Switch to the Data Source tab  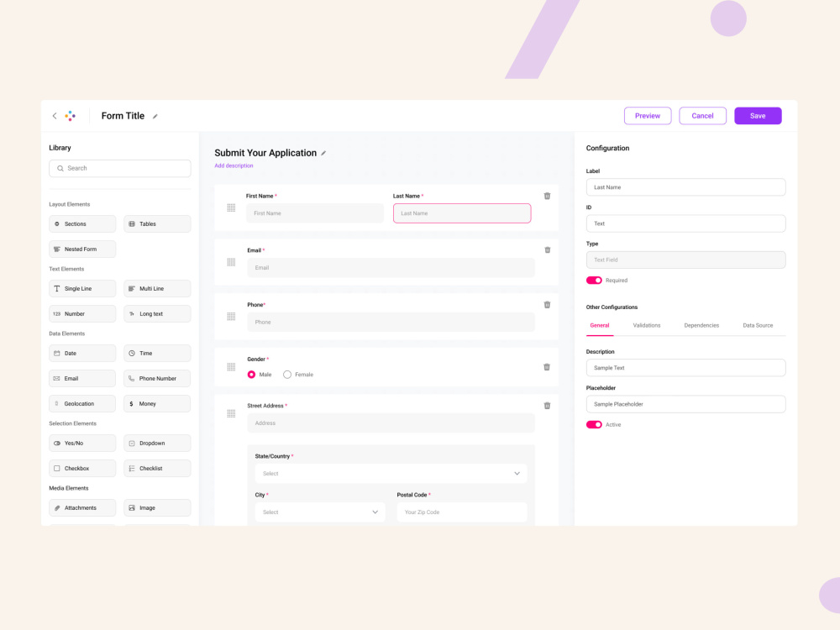(x=758, y=326)
